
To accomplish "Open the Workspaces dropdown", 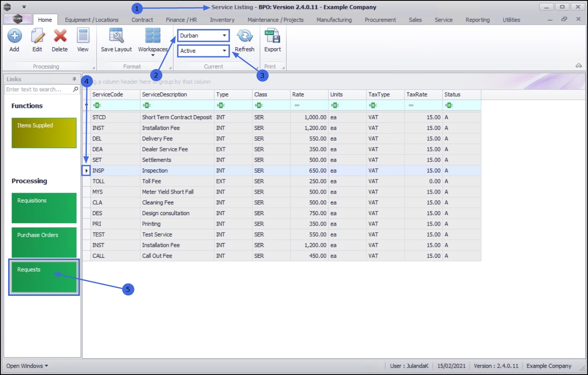I will point(153,41).
